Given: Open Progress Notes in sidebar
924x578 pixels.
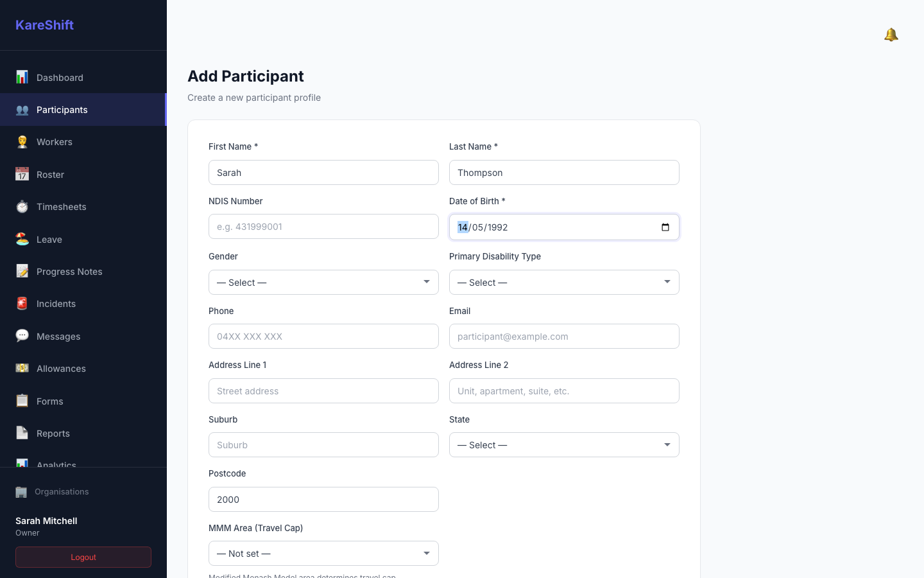Looking at the screenshot, I should click(x=83, y=271).
